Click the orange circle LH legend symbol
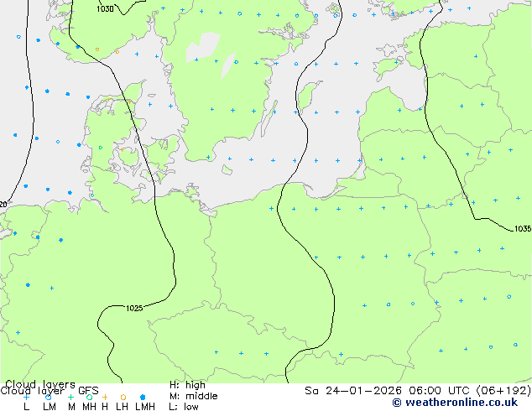This screenshot has height=411, width=532. coord(123,397)
